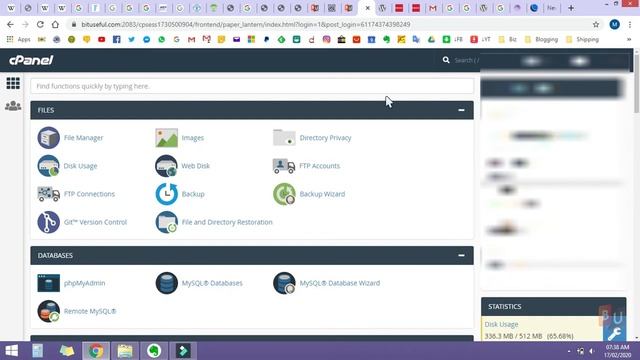Click the Directory Privacy link text

(325, 138)
